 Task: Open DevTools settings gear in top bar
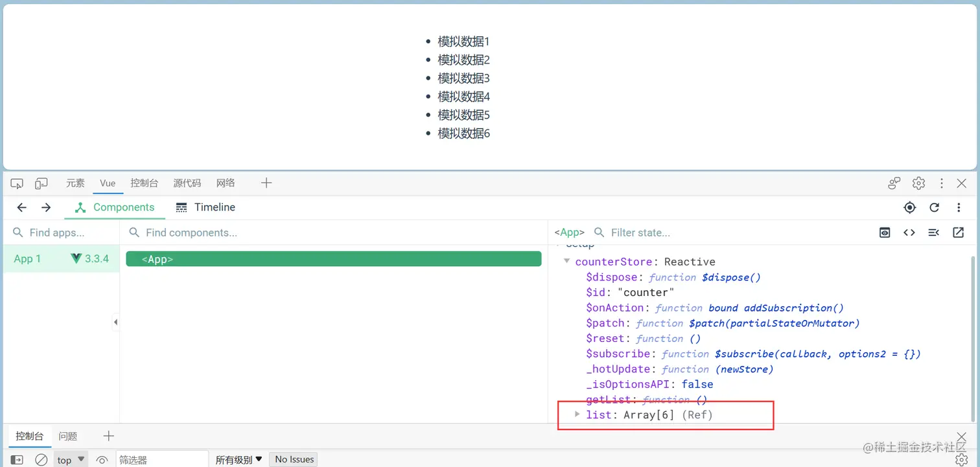click(918, 183)
